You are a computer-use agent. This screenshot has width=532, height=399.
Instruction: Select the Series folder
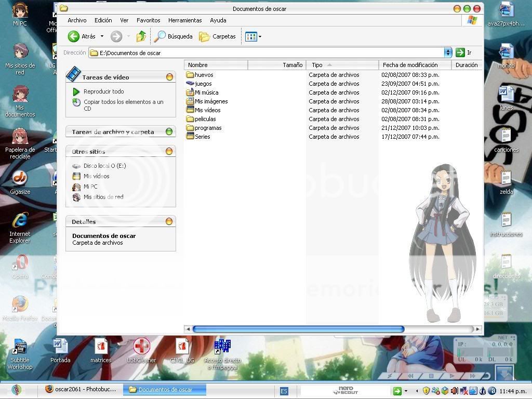click(202, 137)
